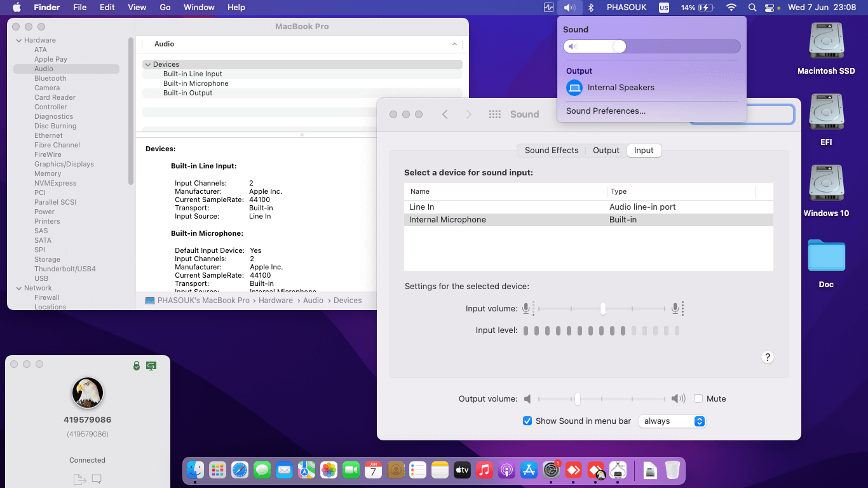Open the Window menu
The image size is (868, 488).
click(x=199, y=8)
